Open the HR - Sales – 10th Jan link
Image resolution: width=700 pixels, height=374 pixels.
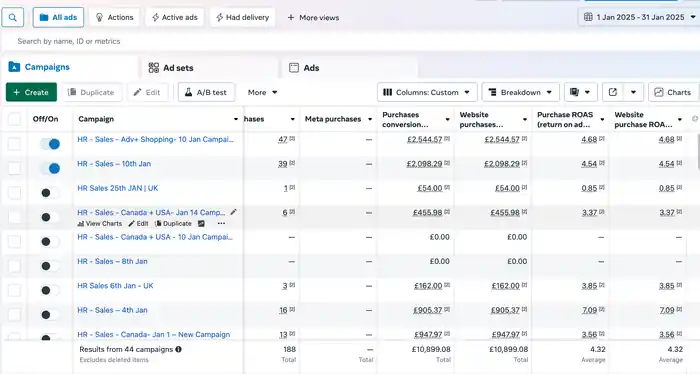coord(114,164)
